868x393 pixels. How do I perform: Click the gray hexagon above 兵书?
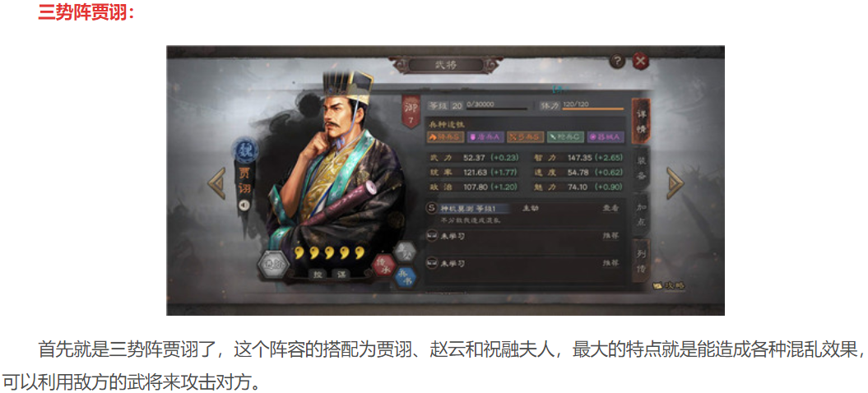[x=404, y=252]
